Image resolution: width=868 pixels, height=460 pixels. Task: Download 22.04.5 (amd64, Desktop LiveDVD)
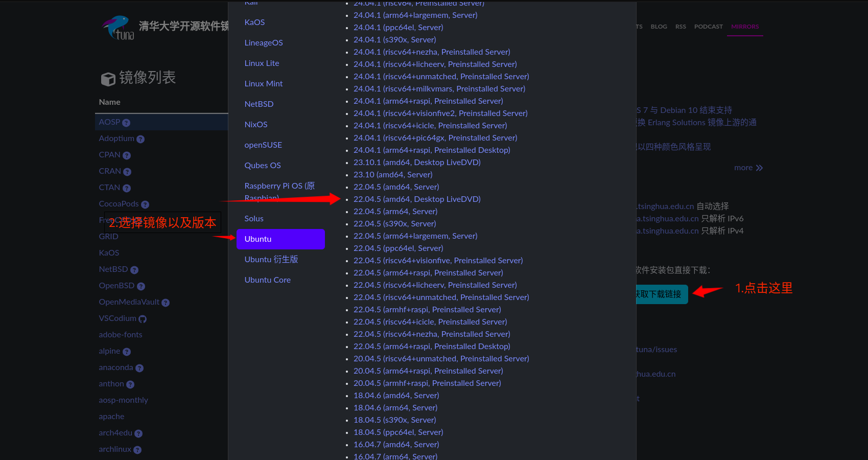417,199
